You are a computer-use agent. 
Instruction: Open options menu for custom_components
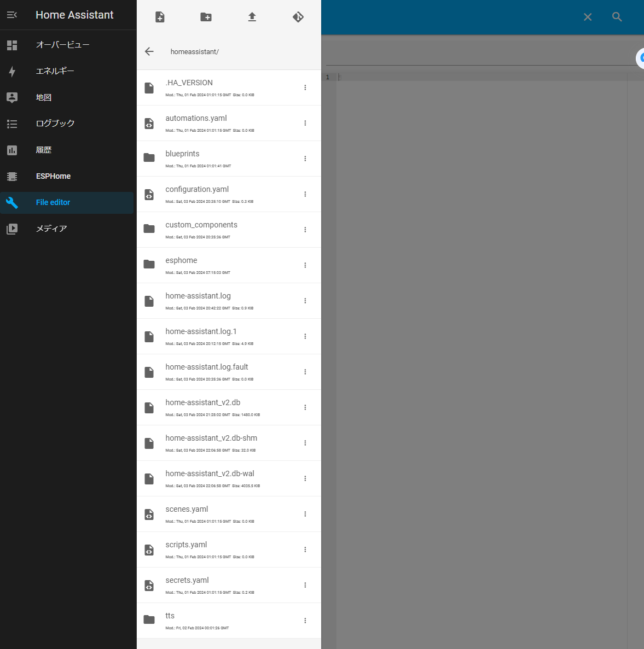(305, 230)
